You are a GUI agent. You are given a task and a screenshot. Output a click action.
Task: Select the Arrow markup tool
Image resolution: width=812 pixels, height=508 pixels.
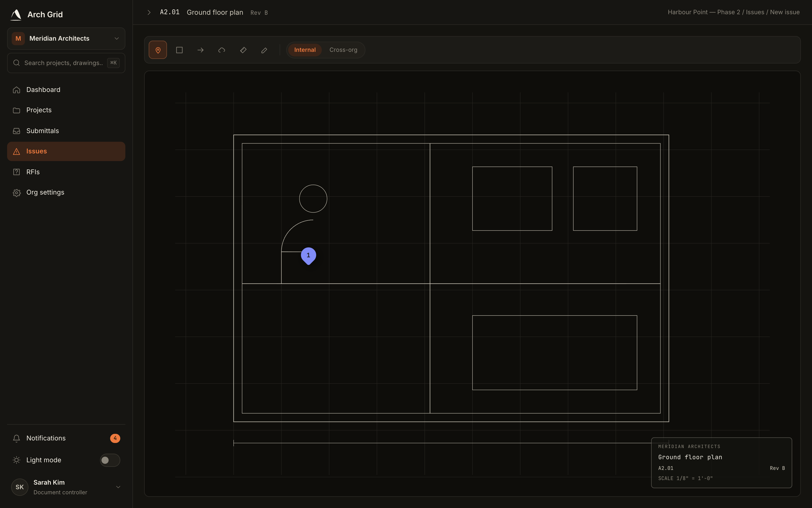click(200, 50)
